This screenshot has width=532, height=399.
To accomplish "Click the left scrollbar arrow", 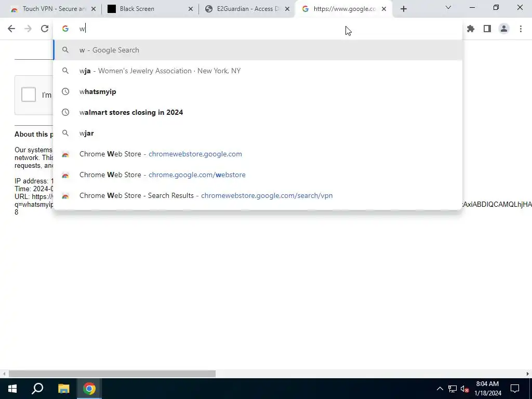I will [4, 374].
